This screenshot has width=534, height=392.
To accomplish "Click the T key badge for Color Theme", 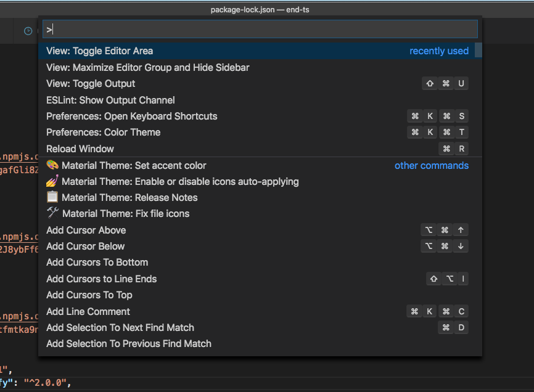I will [x=462, y=132].
